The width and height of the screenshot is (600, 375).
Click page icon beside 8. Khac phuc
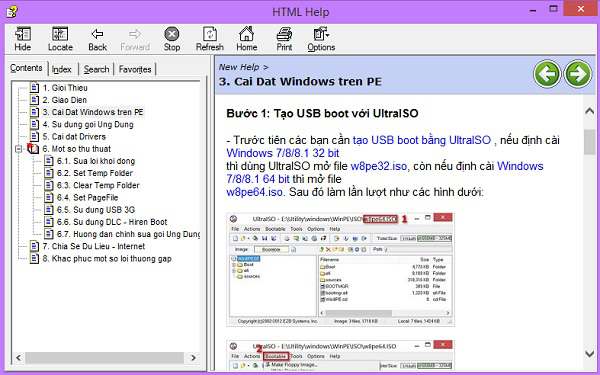click(x=34, y=259)
